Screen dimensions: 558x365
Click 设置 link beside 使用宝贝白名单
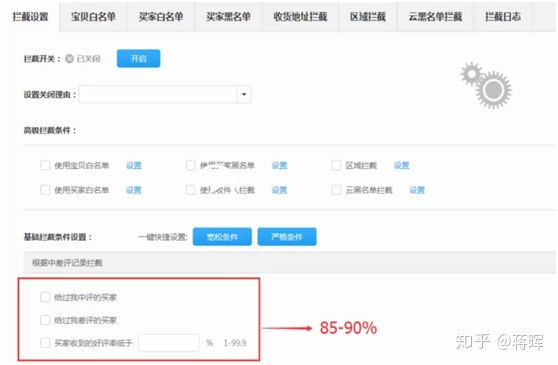(134, 165)
